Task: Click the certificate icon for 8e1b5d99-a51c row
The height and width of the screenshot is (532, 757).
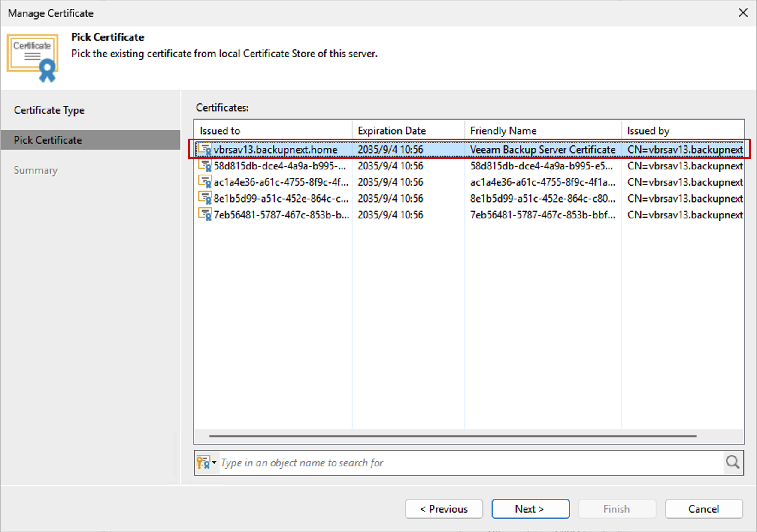Action: pyautogui.click(x=205, y=198)
